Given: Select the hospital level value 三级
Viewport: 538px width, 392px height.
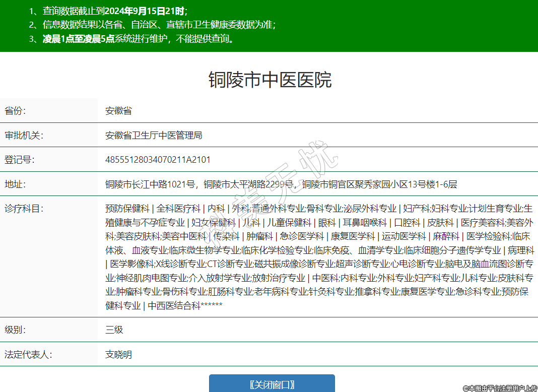Looking at the screenshot, I should point(114,330).
